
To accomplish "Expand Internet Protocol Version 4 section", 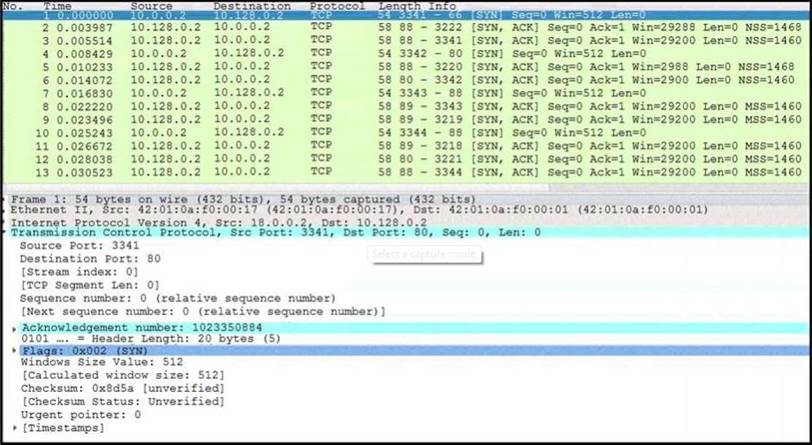I will point(6,222).
